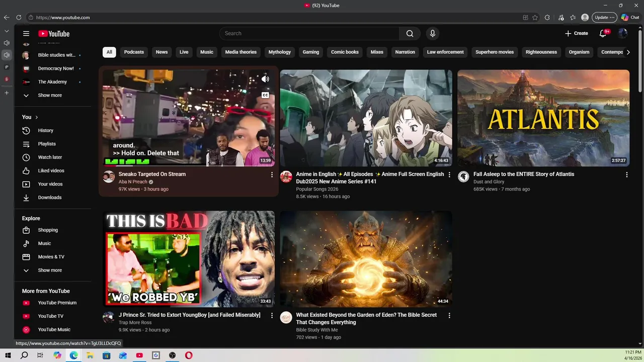The image size is (644, 362).
Task: Open Movies & TV under Explore
Action: [53, 257]
